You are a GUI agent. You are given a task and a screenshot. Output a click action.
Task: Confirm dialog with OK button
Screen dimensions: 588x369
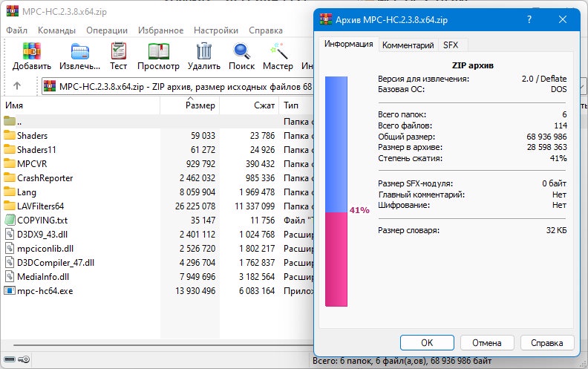click(x=427, y=343)
